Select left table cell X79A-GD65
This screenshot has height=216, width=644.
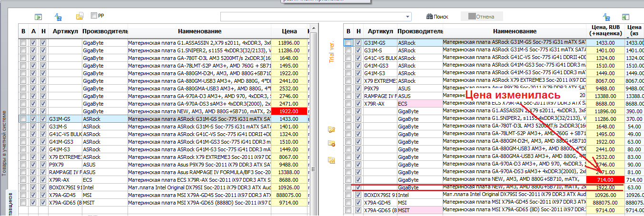tap(65, 203)
